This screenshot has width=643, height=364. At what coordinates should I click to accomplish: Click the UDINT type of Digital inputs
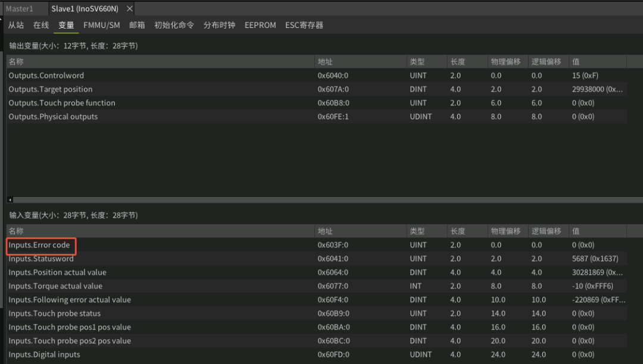pos(421,354)
